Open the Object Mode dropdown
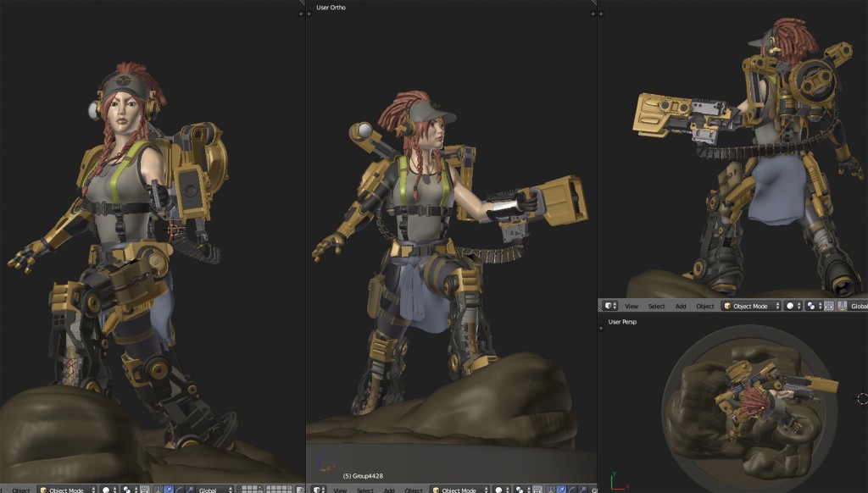 pyautogui.click(x=751, y=306)
